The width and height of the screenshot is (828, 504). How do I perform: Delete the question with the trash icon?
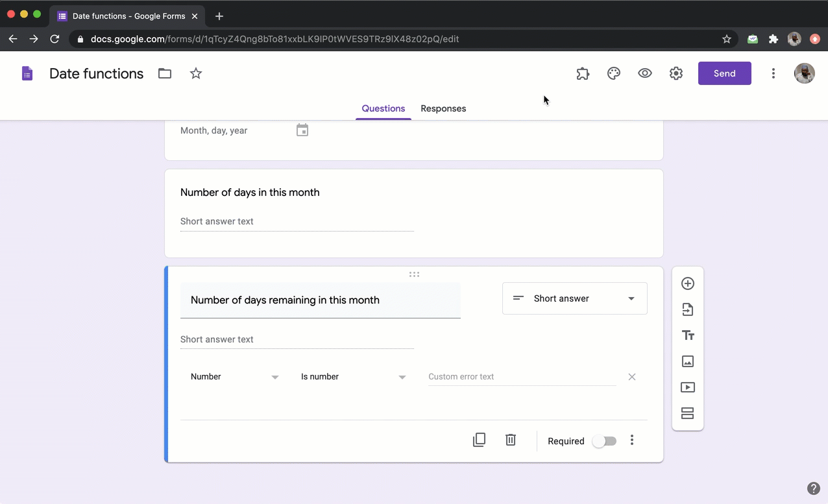pyautogui.click(x=510, y=440)
